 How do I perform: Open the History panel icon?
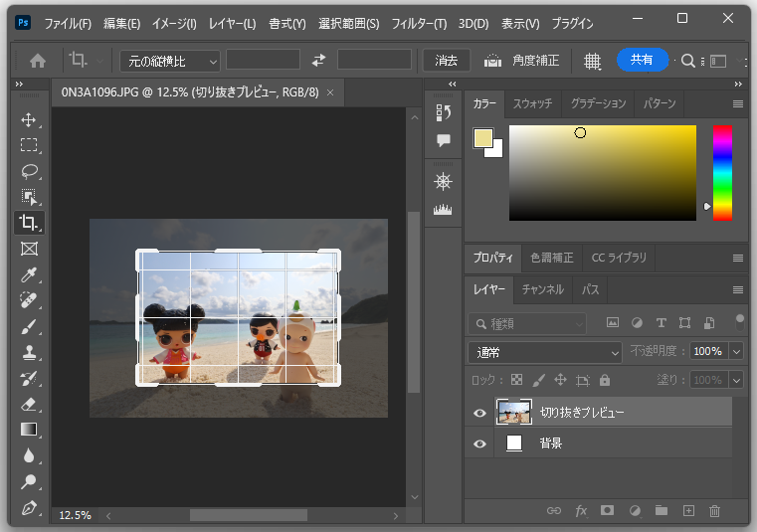click(x=444, y=112)
